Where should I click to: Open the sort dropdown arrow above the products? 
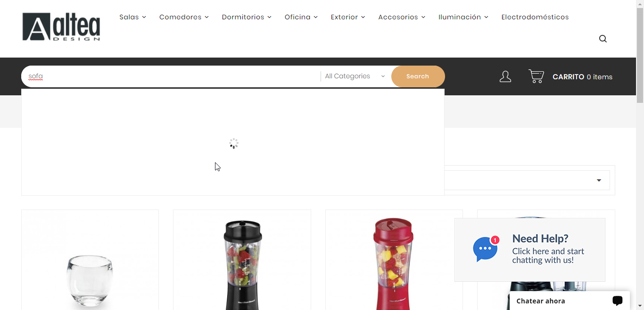(599, 180)
